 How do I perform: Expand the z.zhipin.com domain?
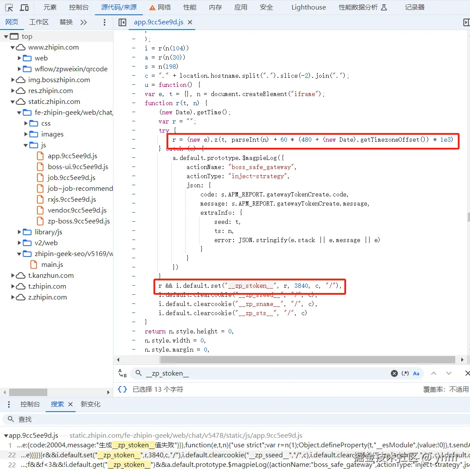[x=13, y=297]
